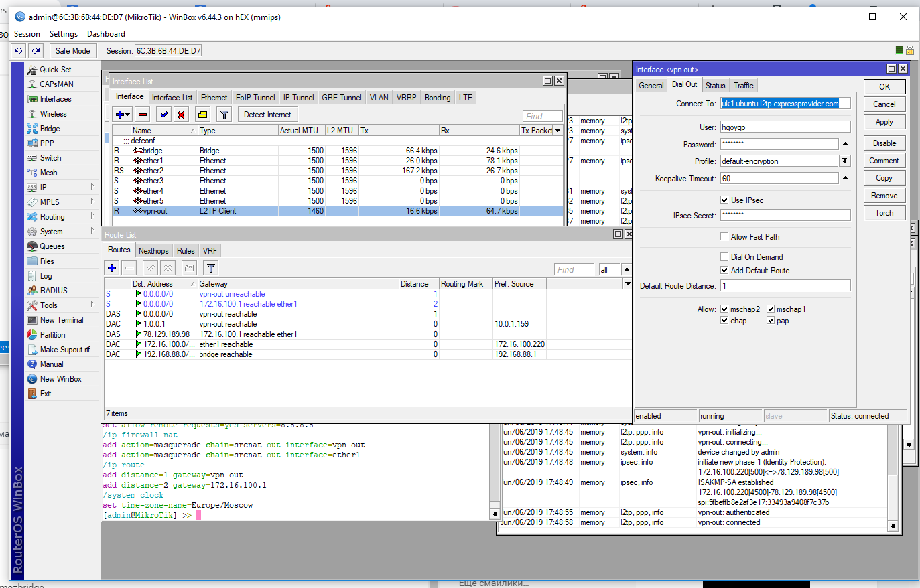Click the Redo arrow in toolbar
This screenshot has height=588, width=920.
[x=36, y=50]
